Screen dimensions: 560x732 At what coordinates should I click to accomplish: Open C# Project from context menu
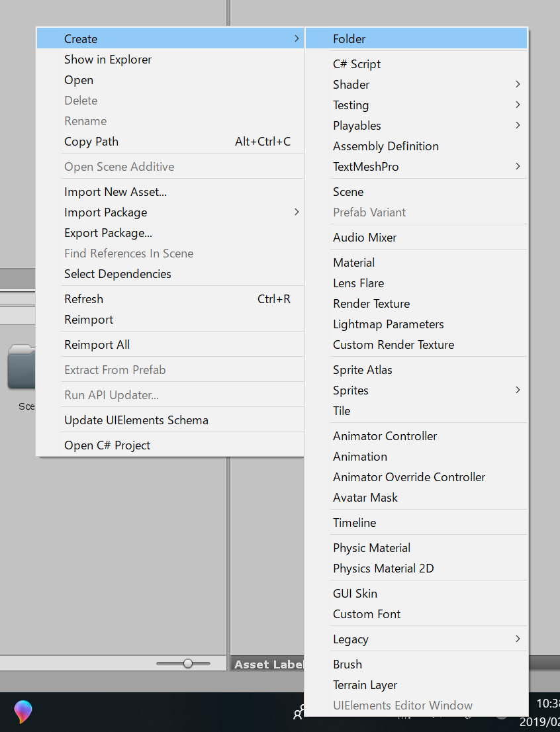coord(107,445)
